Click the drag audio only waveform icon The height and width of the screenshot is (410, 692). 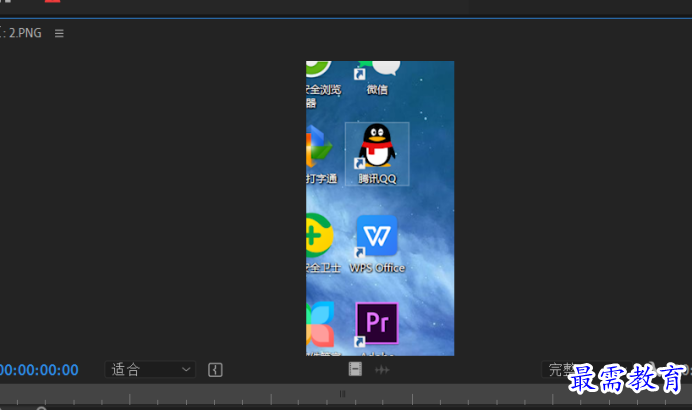[x=382, y=370]
